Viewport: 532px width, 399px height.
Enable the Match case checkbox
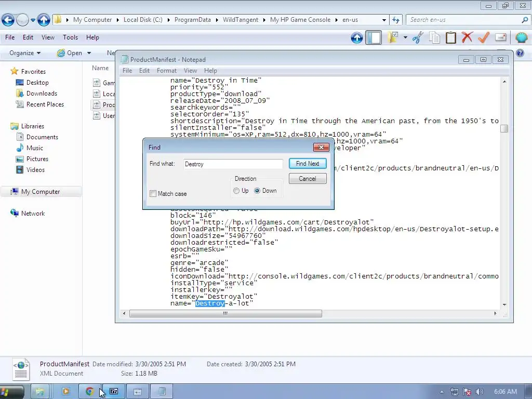pos(153,193)
